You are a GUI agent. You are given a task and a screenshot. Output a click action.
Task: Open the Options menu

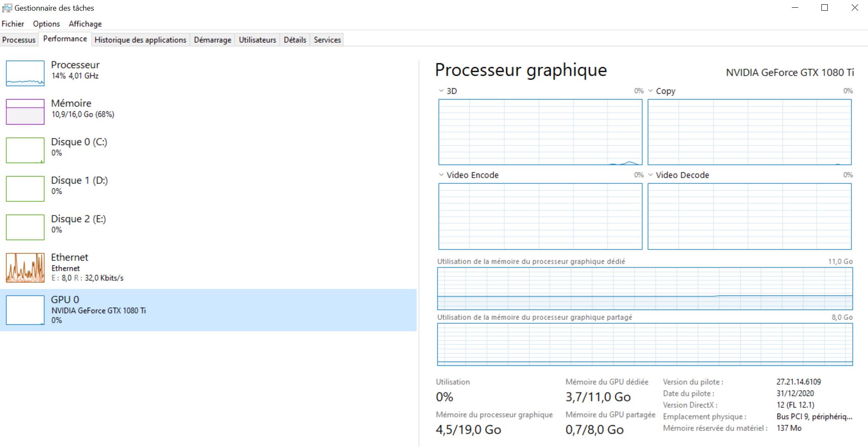(x=46, y=24)
